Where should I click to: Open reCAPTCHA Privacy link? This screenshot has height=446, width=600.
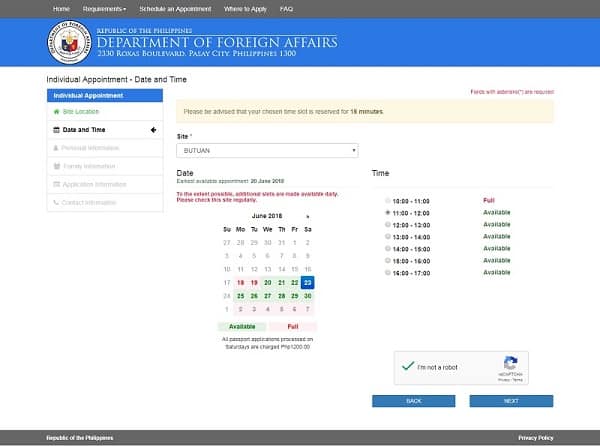coord(504,380)
